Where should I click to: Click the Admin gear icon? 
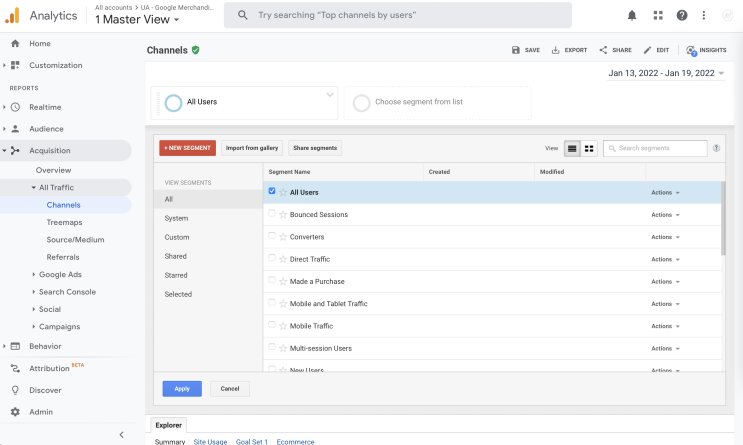(x=15, y=412)
